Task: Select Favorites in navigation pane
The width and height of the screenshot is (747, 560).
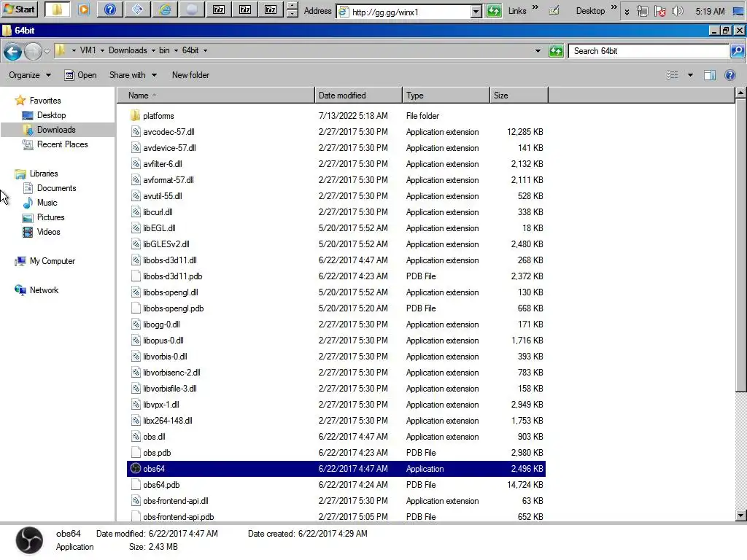Action: (x=44, y=101)
